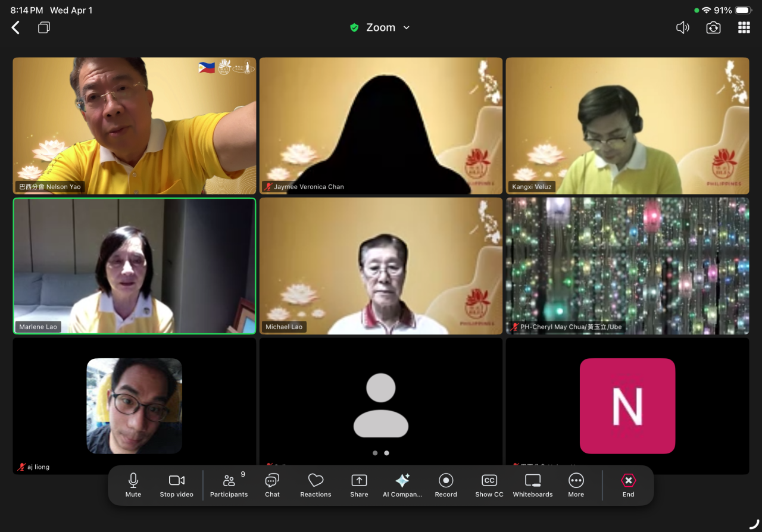Mute the microphone
This screenshot has height=532, width=762.
(x=133, y=485)
